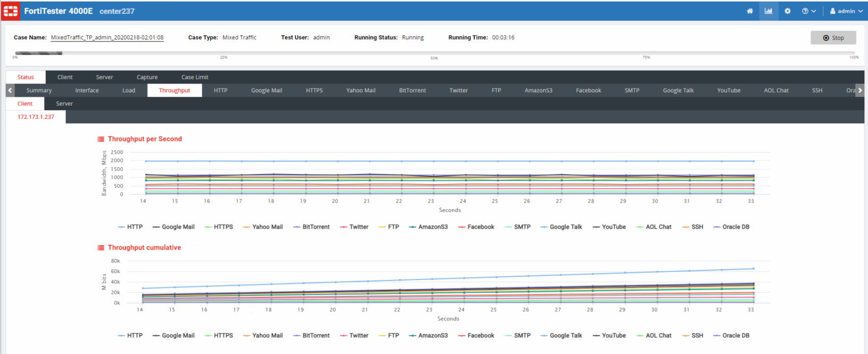This screenshot has width=868, height=354.
Task: Toggle FTP series in per-second legend
Action: (x=389, y=227)
